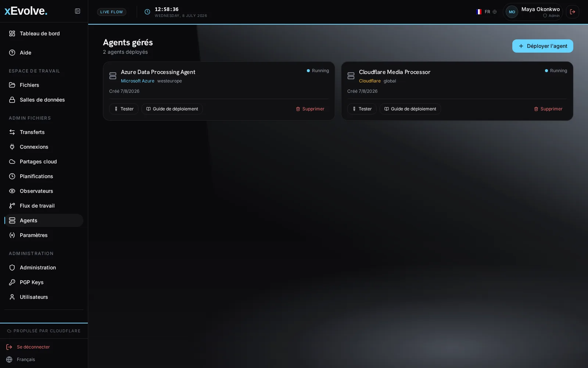The width and height of the screenshot is (588, 368).
Task: Click the logout icon beside Maya Okonkwo
Action: (573, 12)
